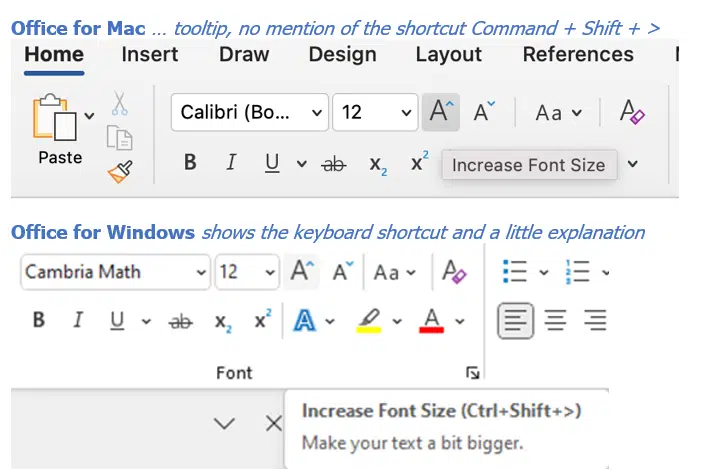Apply Subscript in the Windows ribbon
The image size is (703, 470).
pos(223,323)
